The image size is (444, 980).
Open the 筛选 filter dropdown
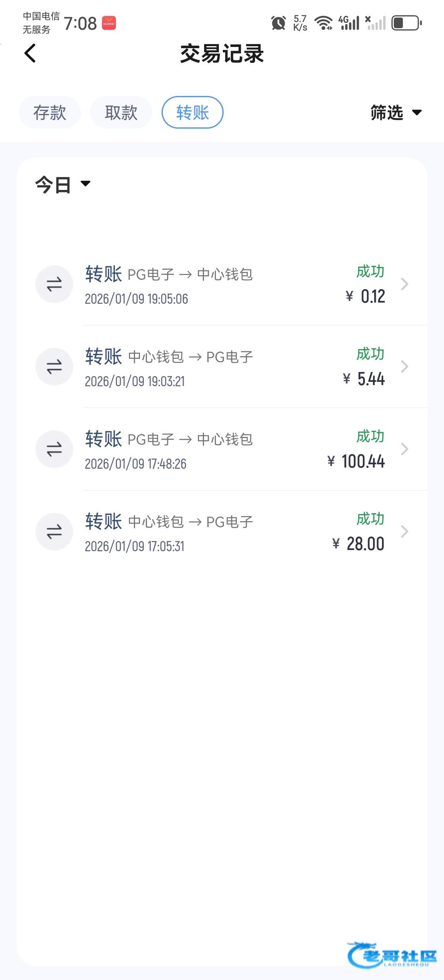(395, 113)
